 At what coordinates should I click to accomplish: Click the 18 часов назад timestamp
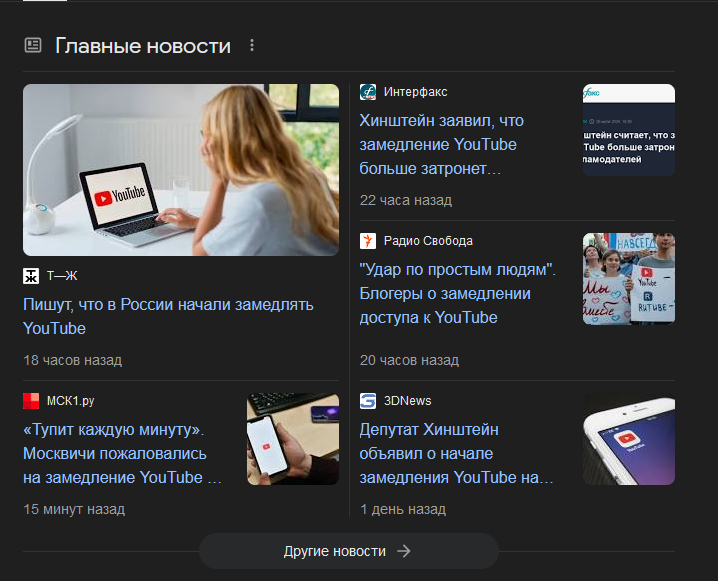73,360
